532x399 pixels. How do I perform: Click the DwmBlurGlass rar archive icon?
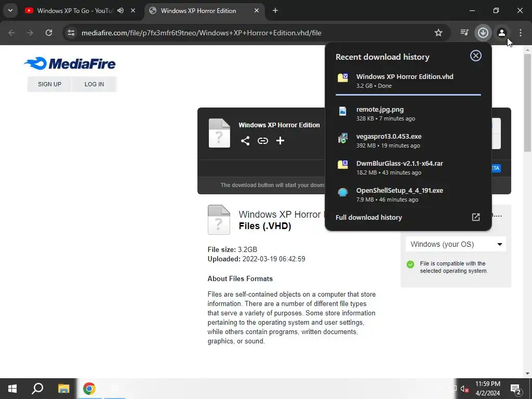click(343, 165)
